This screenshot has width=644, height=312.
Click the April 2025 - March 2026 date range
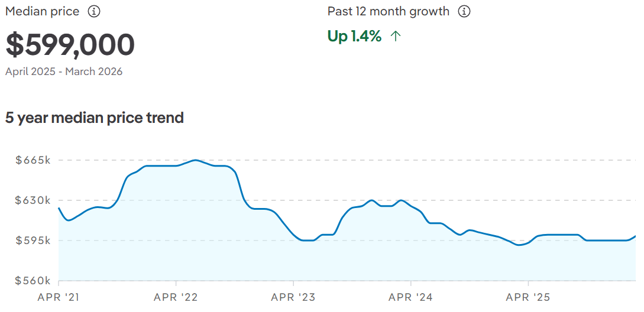(64, 71)
